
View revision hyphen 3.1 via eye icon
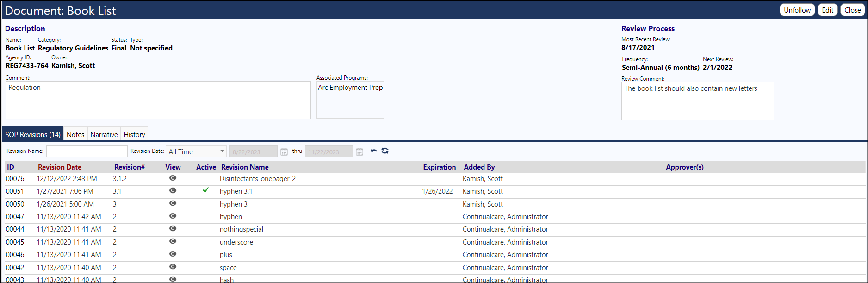[x=173, y=191]
